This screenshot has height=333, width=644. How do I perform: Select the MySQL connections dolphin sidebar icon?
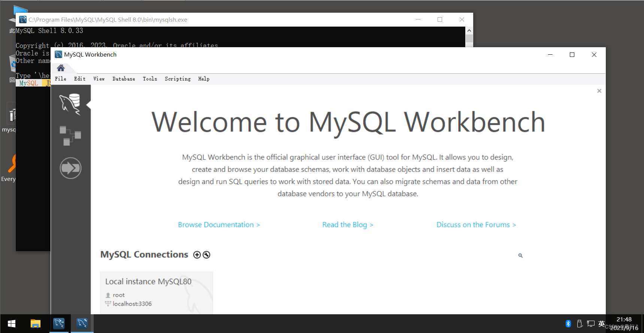(x=70, y=105)
